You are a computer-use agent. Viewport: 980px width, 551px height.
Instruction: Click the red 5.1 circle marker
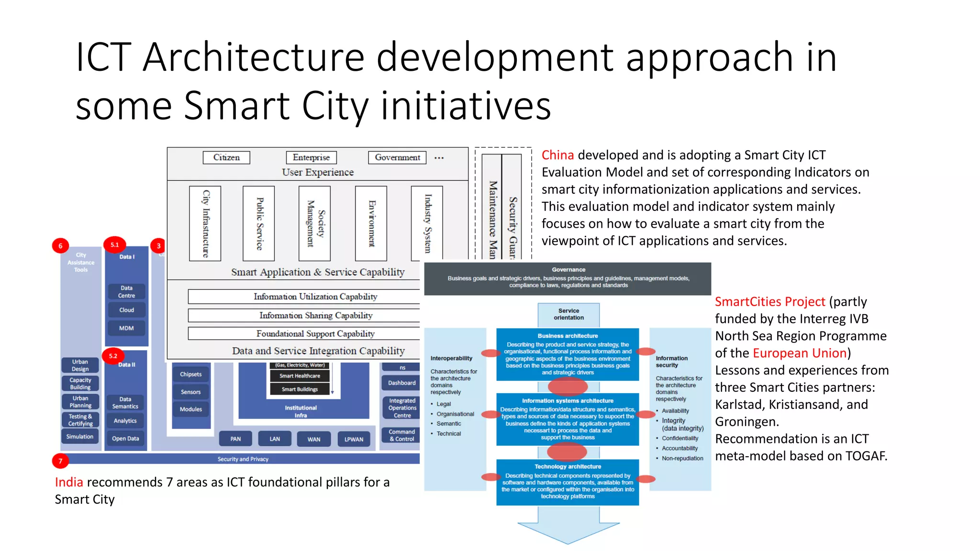(114, 245)
